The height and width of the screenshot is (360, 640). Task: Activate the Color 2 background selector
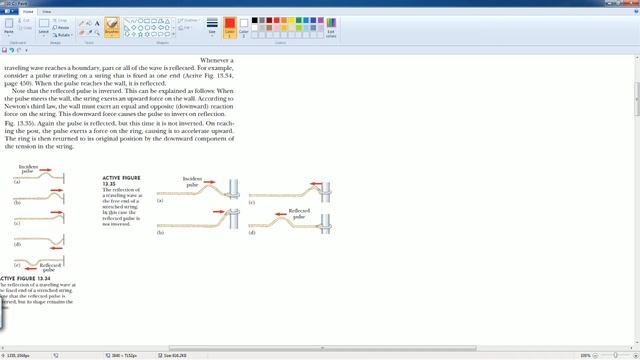pos(244,27)
